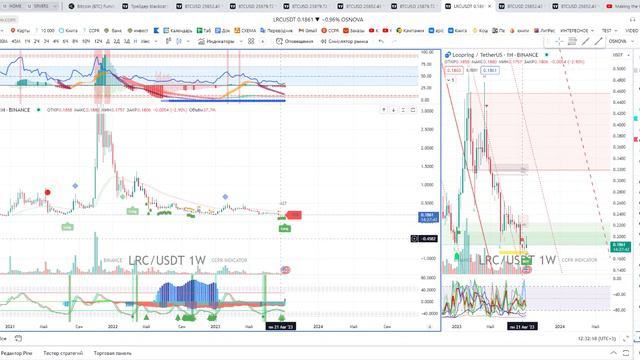Click the plus button beside templates icon
Viewport: 640px width, 360px height.
coord(262,41)
